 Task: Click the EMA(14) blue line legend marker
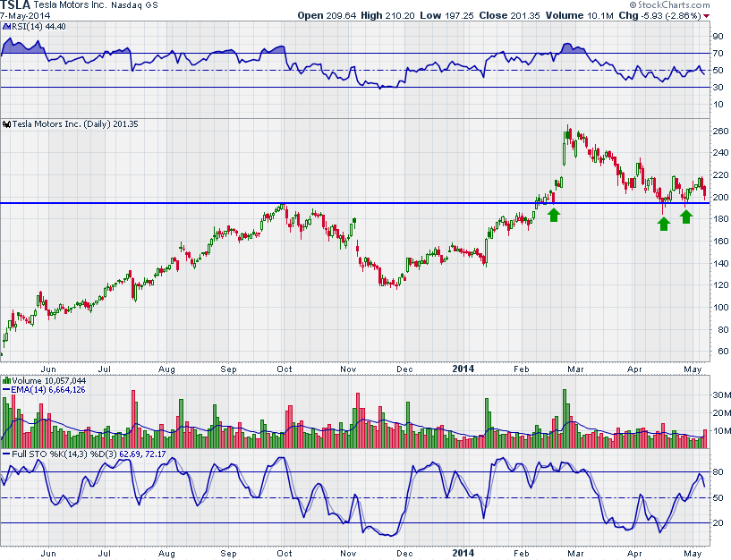point(6,390)
